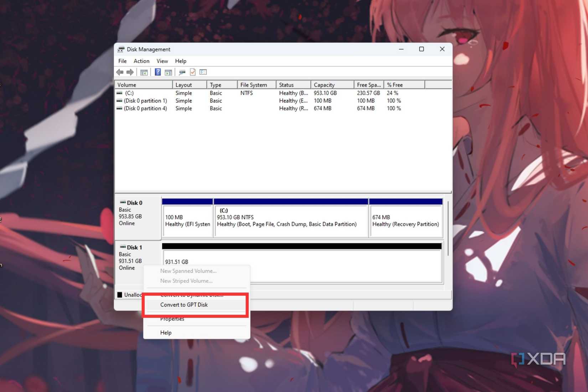Choose Properties in the context menu

click(x=172, y=319)
